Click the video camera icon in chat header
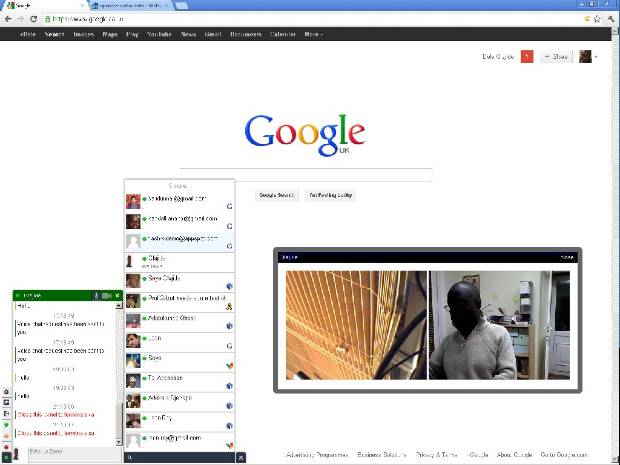 (106, 295)
